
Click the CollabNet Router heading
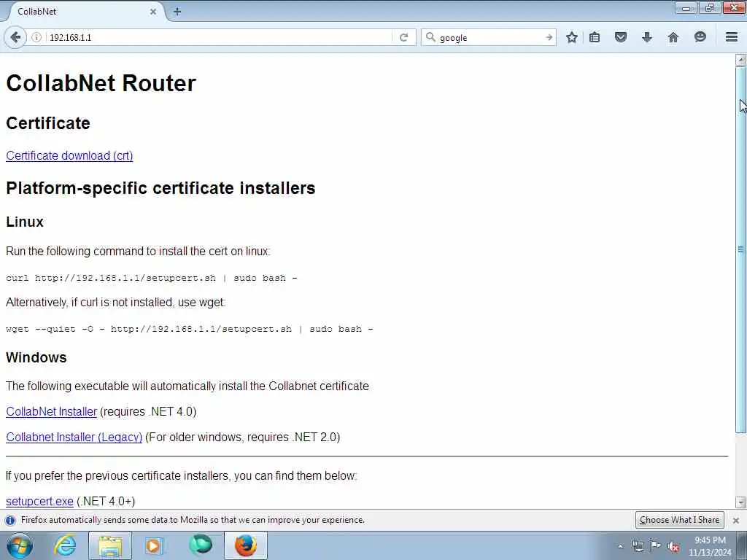(x=101, y=83)
